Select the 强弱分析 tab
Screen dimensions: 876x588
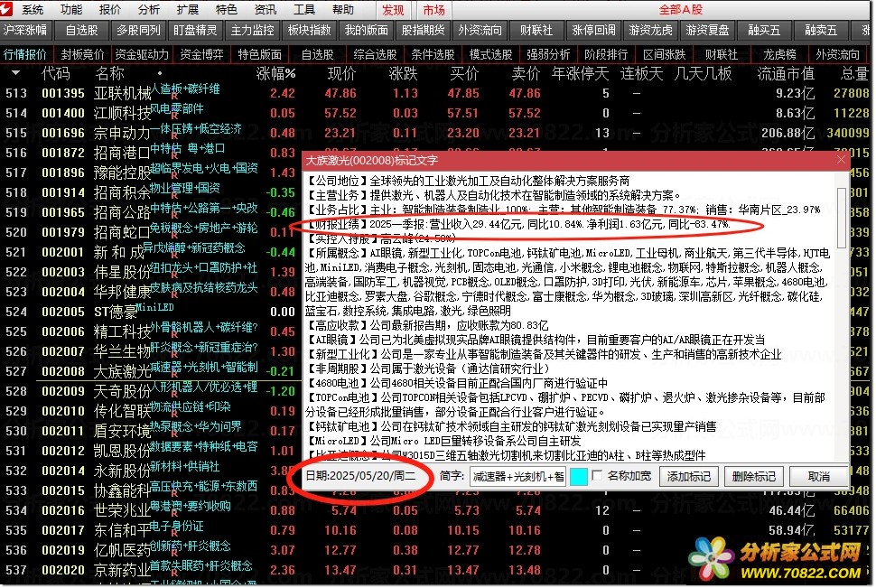click(x=548, y=54)
